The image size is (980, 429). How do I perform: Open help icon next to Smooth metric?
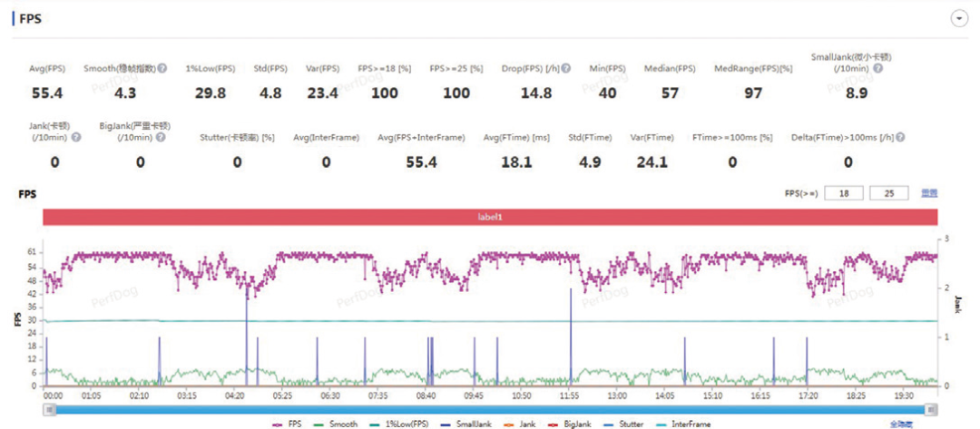coord(162,69)
